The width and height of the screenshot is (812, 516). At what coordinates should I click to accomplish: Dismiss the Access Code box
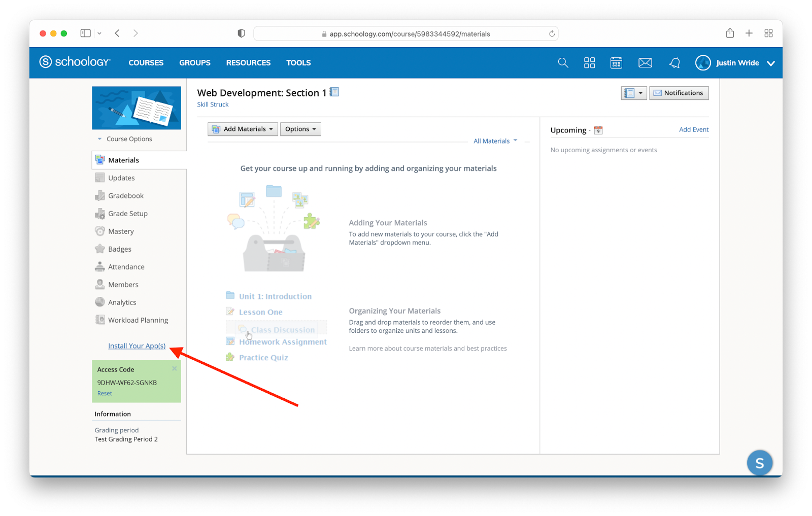174,369
